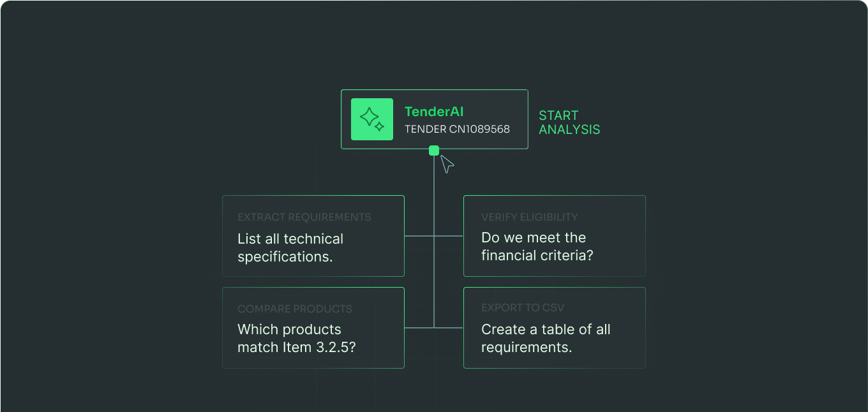Click the vertical line between the two junctions
This screenshot has height=412, width=868.
click(x=434, y=282)
